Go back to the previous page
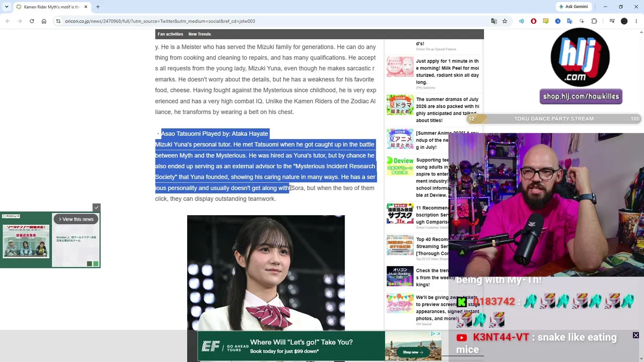This screenshot has width=644, height=362. (x=8, y=21)
